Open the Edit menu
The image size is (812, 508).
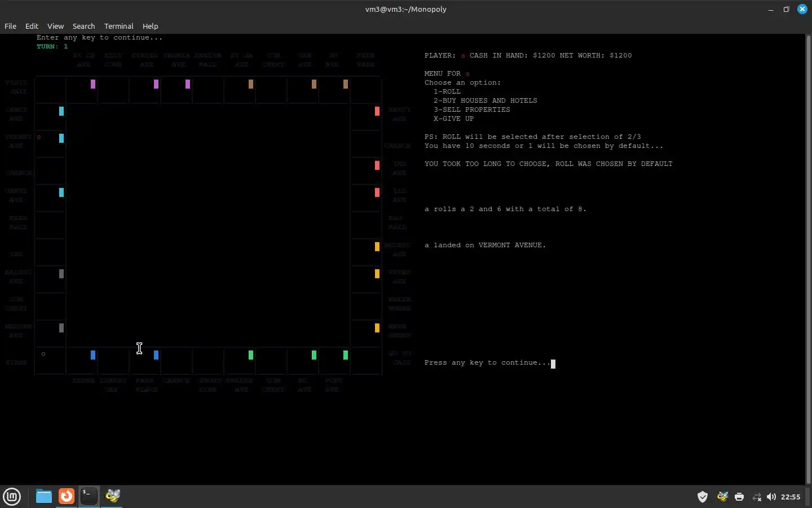(x=32, y=26)
